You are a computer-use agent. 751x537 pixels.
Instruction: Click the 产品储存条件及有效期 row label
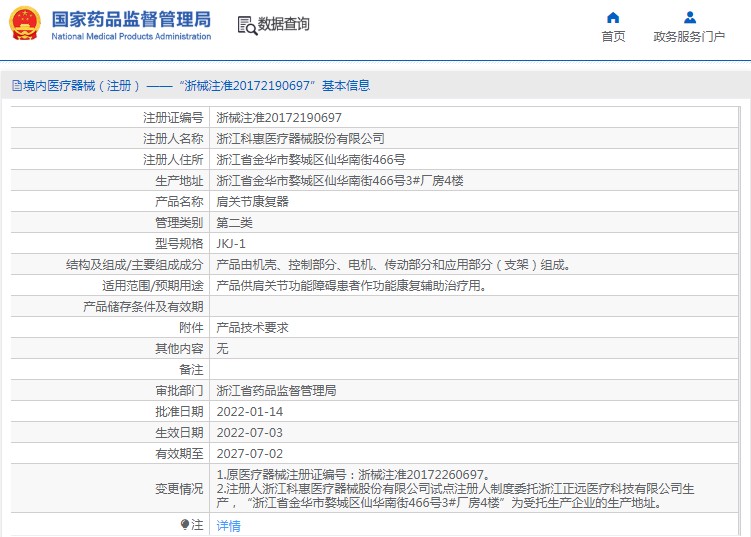[143, 307]
